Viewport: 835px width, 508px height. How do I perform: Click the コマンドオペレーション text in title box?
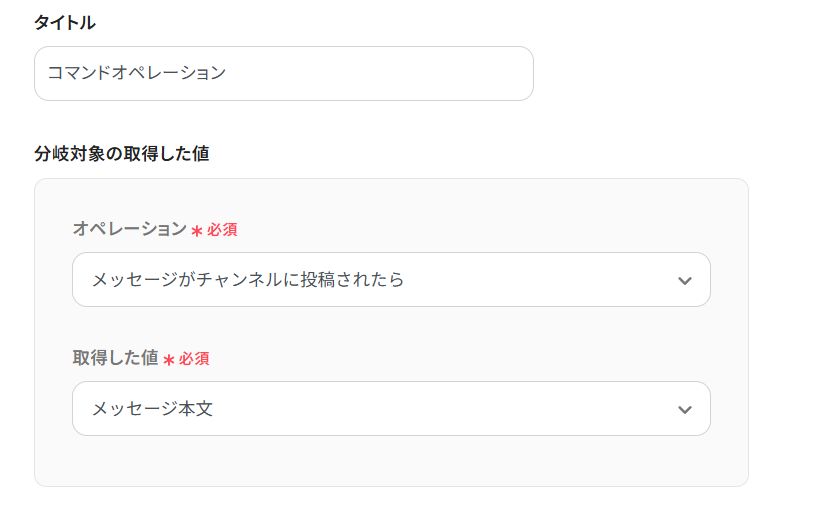137,73
